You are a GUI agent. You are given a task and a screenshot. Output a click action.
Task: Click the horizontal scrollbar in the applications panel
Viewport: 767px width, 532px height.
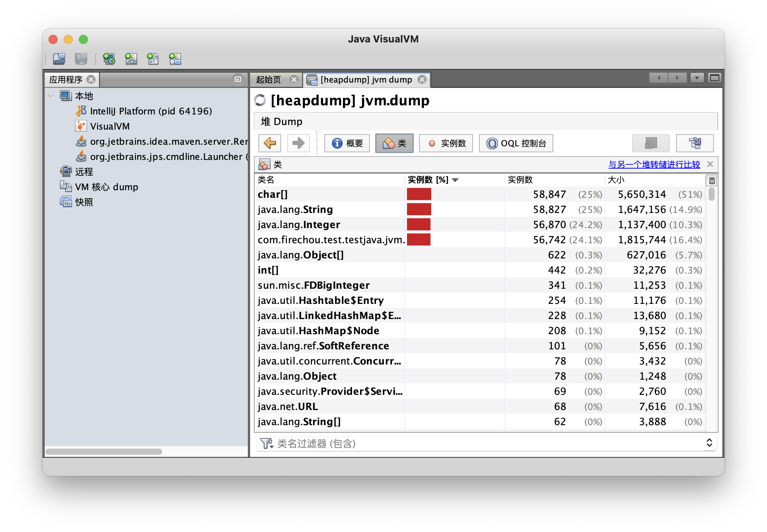point(104,452)
